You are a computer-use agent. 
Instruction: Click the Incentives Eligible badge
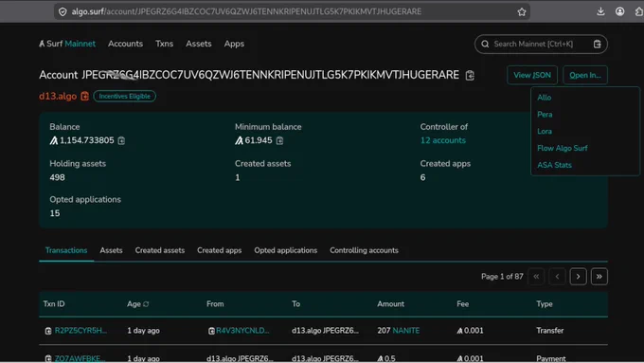124,96
